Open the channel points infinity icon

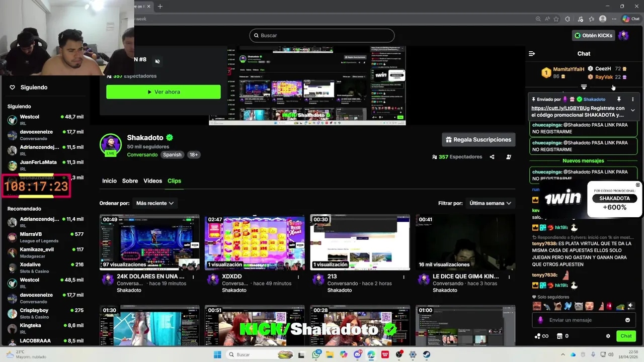tap(541, 336)
